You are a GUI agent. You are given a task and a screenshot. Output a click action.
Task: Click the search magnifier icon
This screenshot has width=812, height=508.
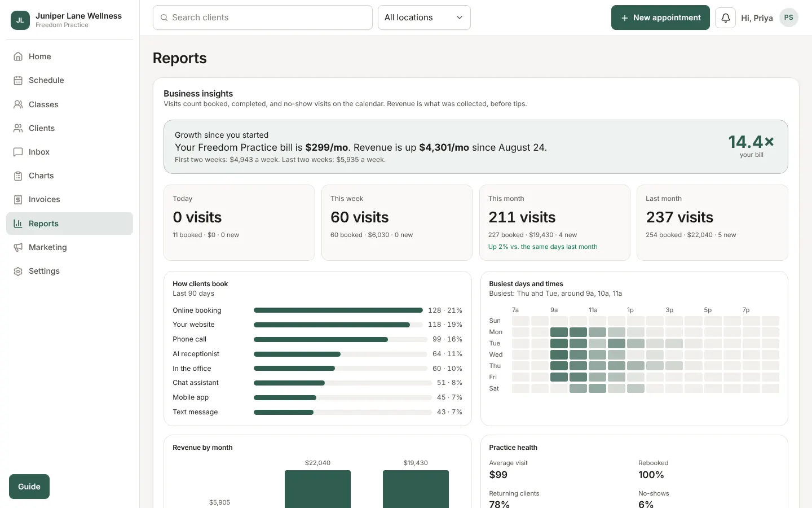coord(164,17)
